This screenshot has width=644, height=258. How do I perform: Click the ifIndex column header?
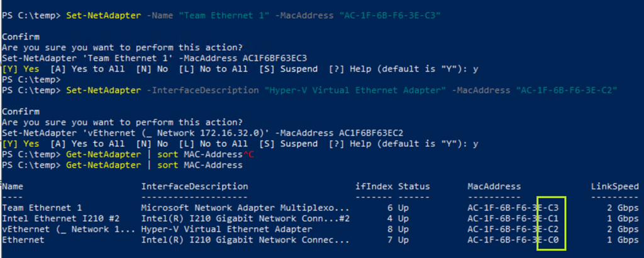click(374, 186)
